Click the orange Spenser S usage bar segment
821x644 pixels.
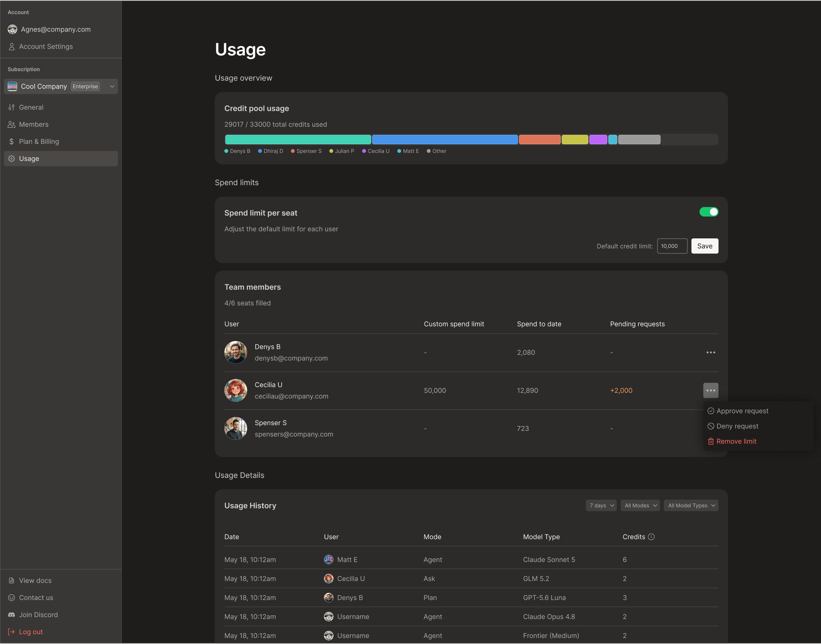(x=539, y=139)
